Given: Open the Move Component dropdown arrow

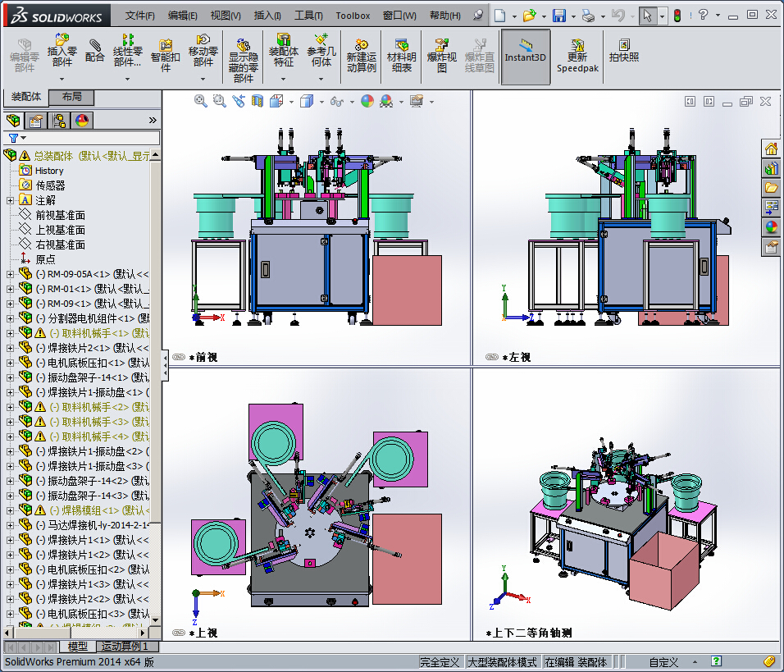Looking at the screenshot, I should [x=203, y=79].
